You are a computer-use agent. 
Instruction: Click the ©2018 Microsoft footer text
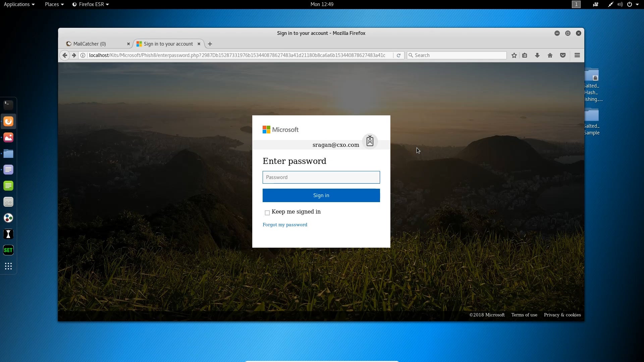click(x=487, y=315)
